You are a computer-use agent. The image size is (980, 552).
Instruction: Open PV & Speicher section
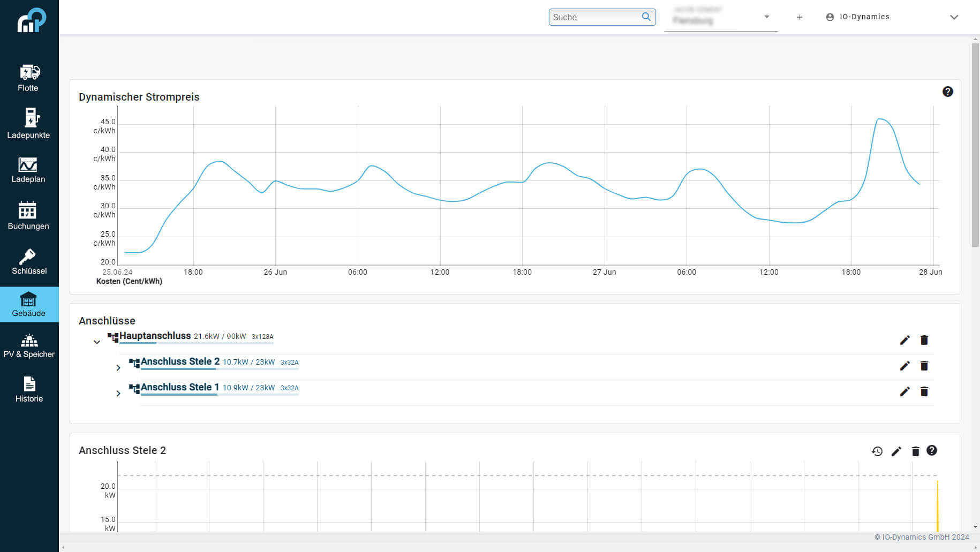tap(29, 346)
